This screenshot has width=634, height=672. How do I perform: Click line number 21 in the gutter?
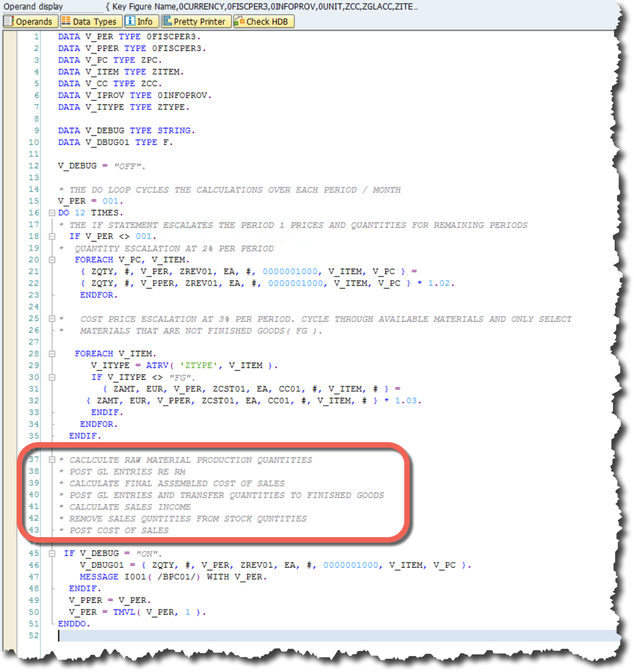[34, 271]
